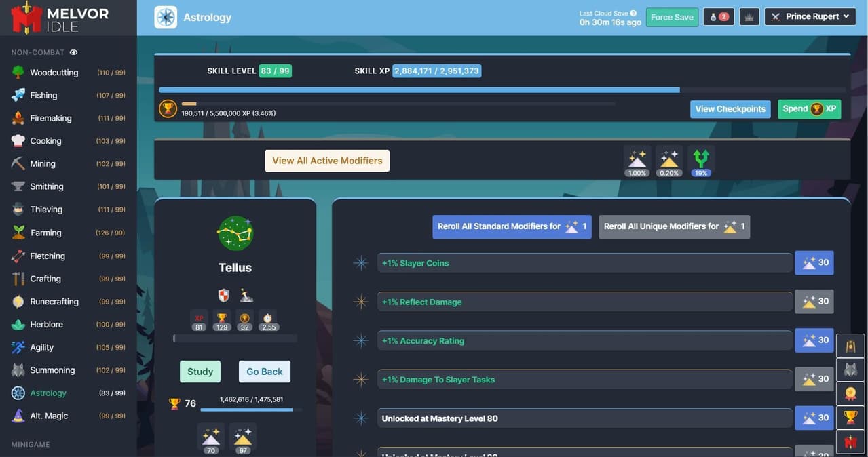Click golden stardust count 97 icon
Screen dimensions: 868x457
[243, 439]
